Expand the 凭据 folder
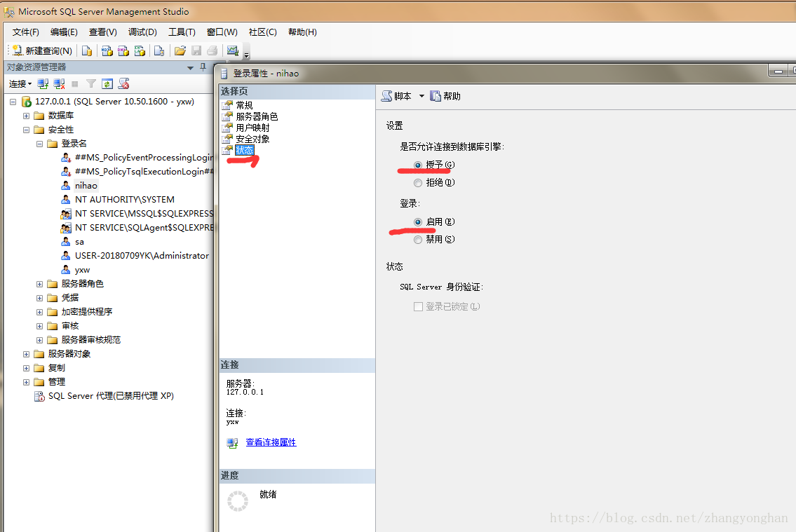Viewport: 796px width, 532px height. click(x=39, y=298)
